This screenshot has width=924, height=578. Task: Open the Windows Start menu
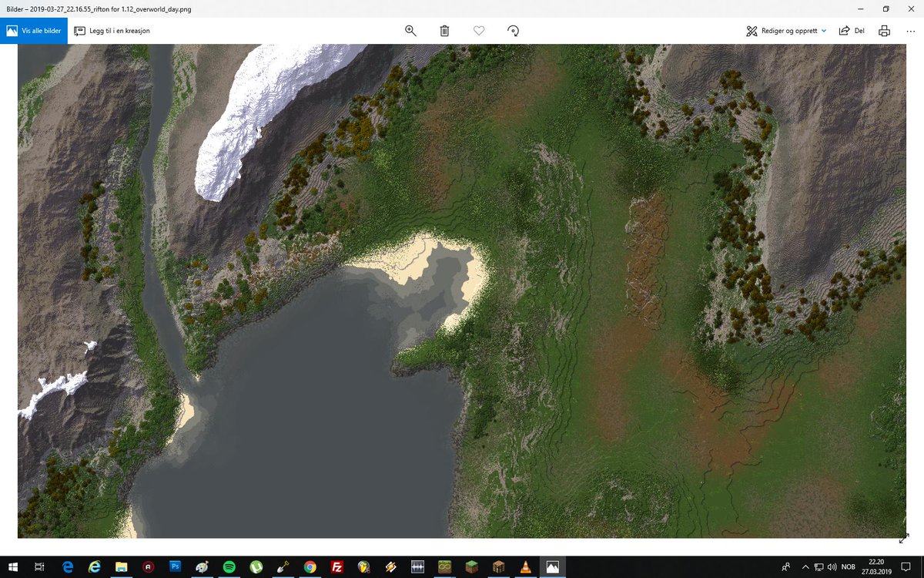(x=13, y=566)
